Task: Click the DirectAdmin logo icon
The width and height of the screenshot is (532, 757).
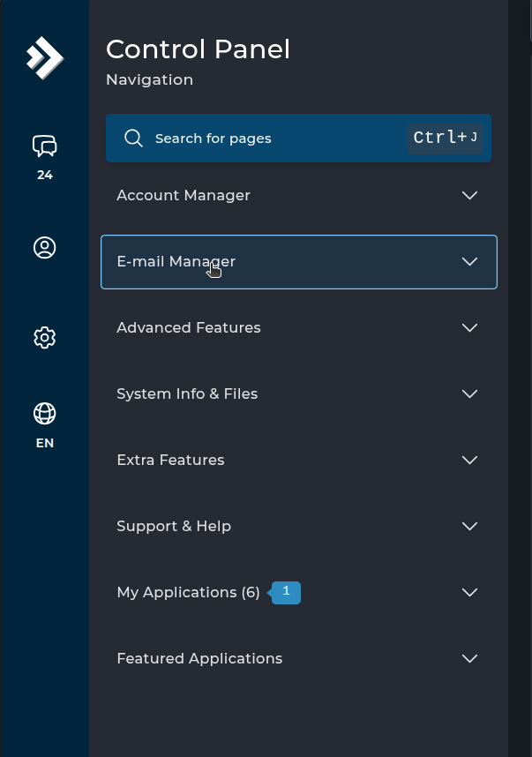Action: click(x=44, y=57)
